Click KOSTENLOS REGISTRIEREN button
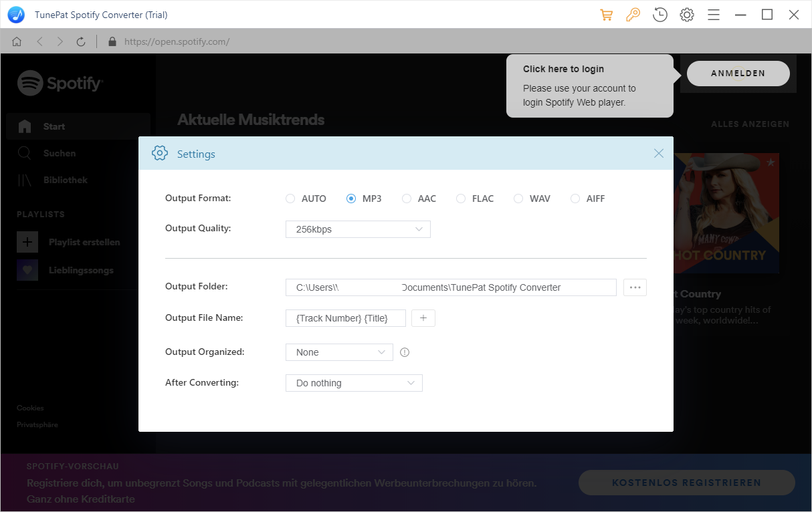This screenshot has width=812, height=512. (x=686, y=483)
